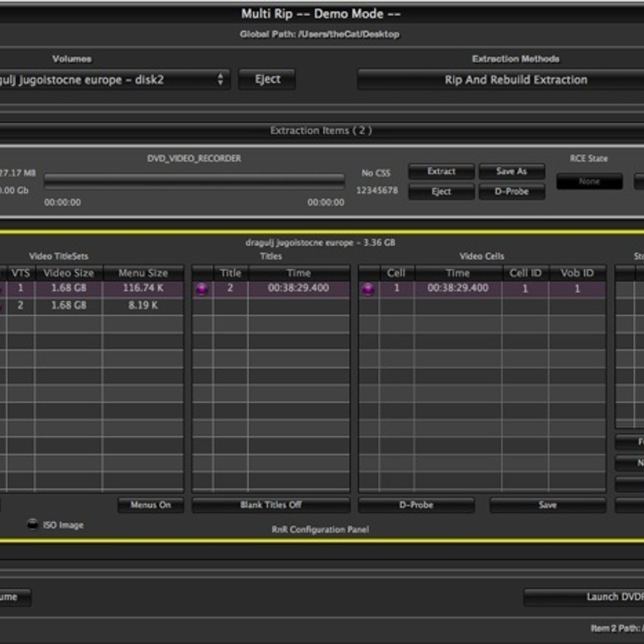Enable the ISO Image radio button
Screen dimensions: 644x644
(33, 524)
